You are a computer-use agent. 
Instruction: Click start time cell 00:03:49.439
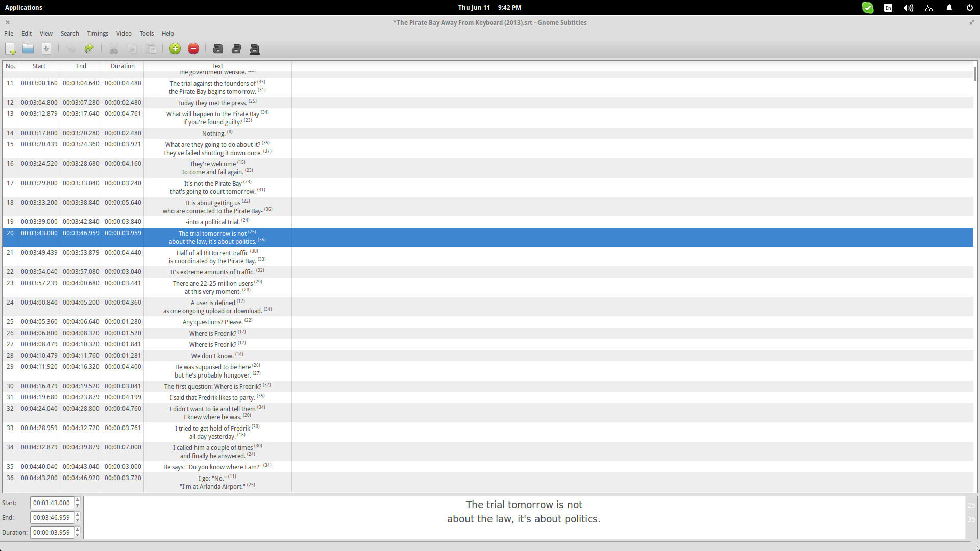pos(39,253)
